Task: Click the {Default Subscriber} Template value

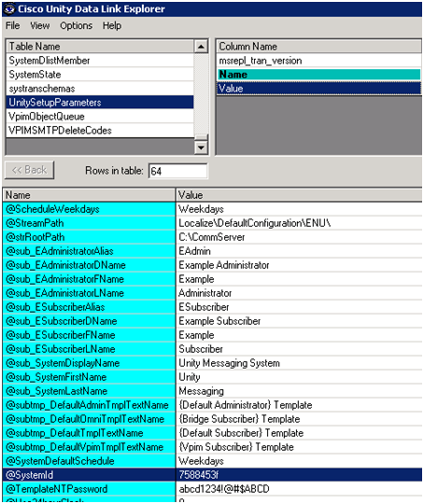Action: click(x=299, y=433)
